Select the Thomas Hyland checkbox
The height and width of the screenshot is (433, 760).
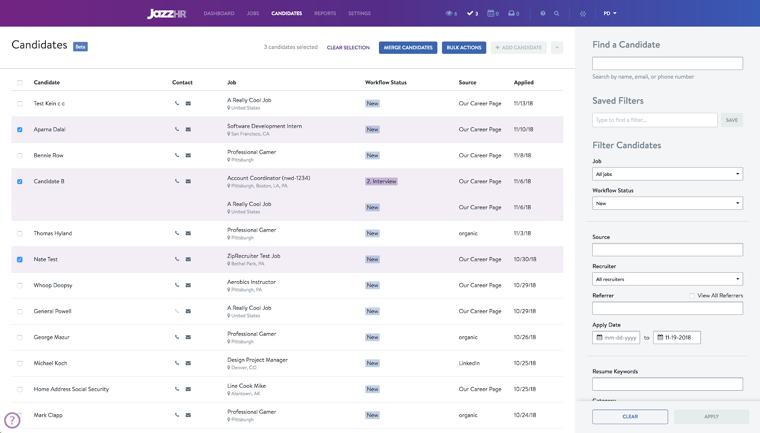coord(20,233)
